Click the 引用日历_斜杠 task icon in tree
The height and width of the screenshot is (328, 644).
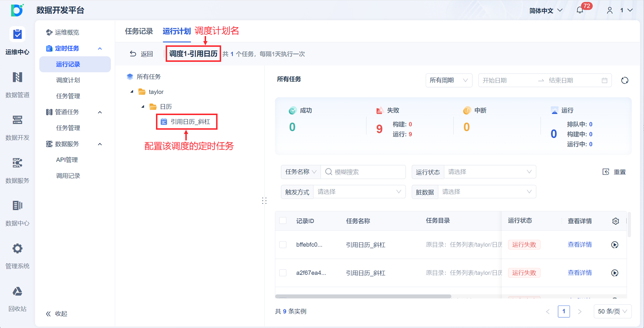164,122
